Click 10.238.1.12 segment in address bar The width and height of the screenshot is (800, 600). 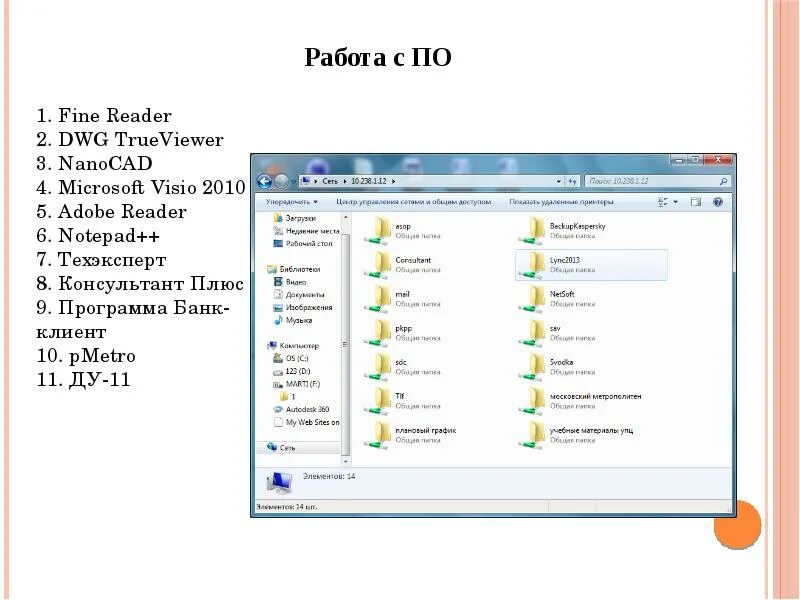coord(369,181)
